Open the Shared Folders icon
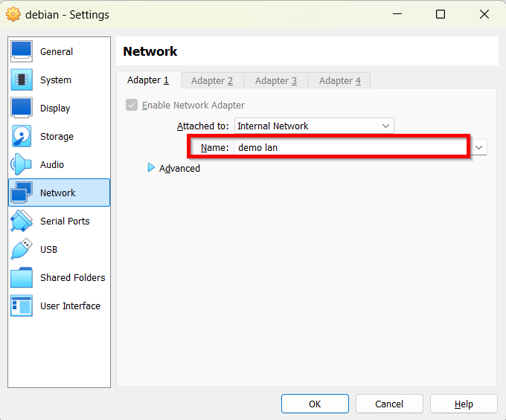This screenshot has height=420, width=506. pyautogui.click(x=22, y=277)
